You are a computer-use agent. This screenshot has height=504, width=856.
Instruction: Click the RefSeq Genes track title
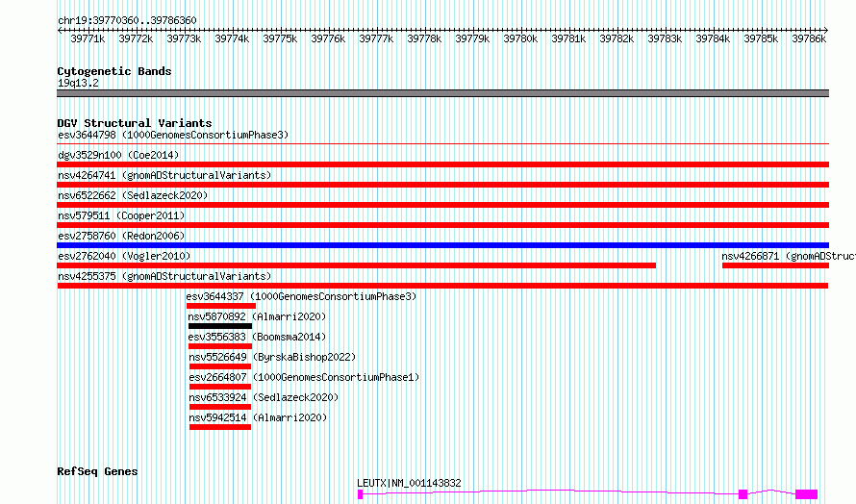[97, 471]
